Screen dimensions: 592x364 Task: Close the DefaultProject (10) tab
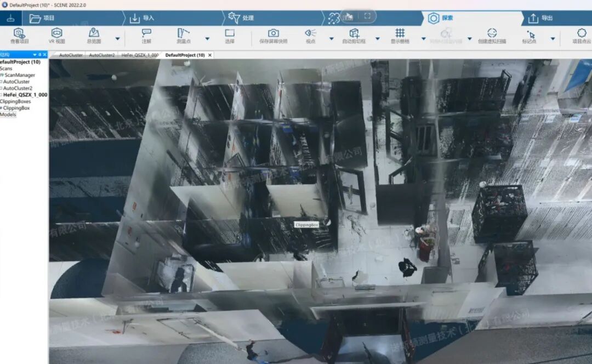click(x=210, y=55)
